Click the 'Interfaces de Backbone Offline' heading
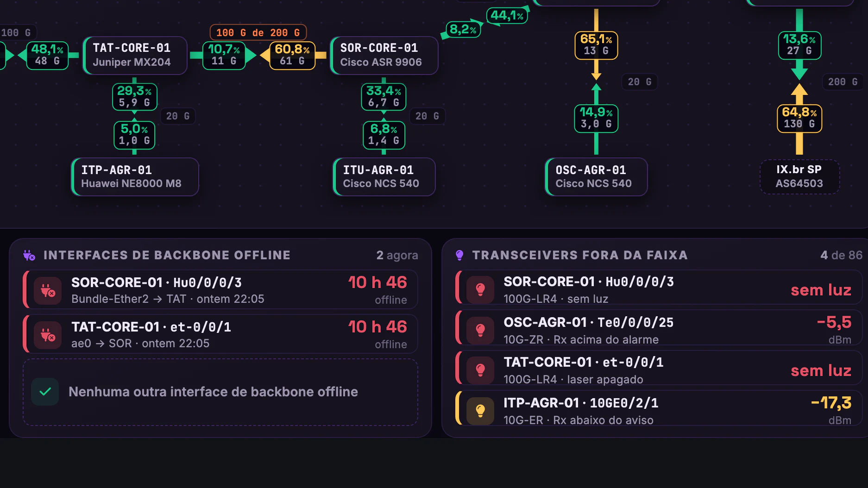868x488 pixels. (167, 255)
